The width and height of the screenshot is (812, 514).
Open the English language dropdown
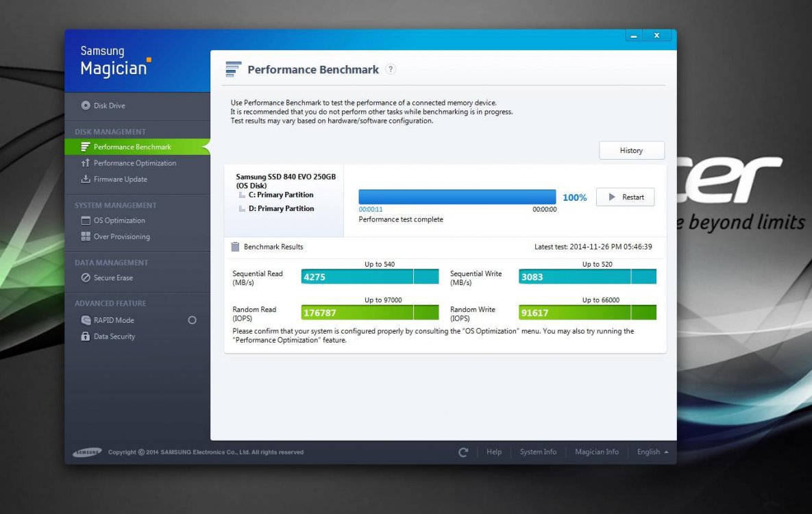[652, 452]
